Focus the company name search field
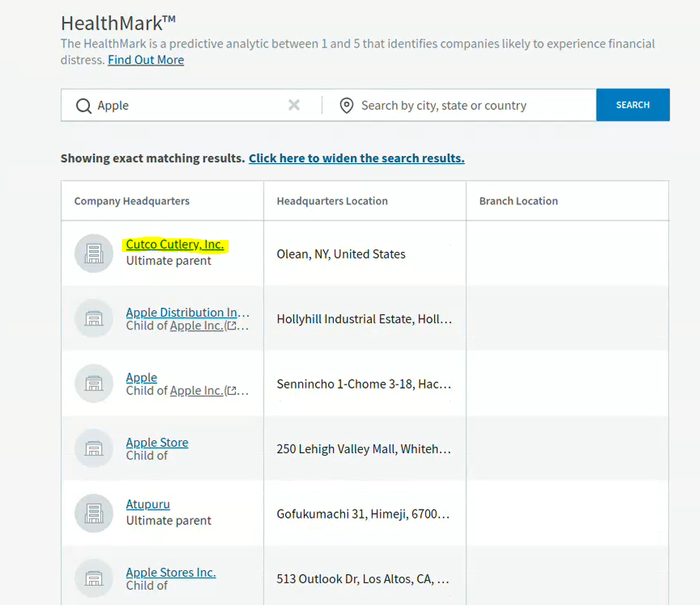This screenshot has height=605, width=700. click(192, 105)
